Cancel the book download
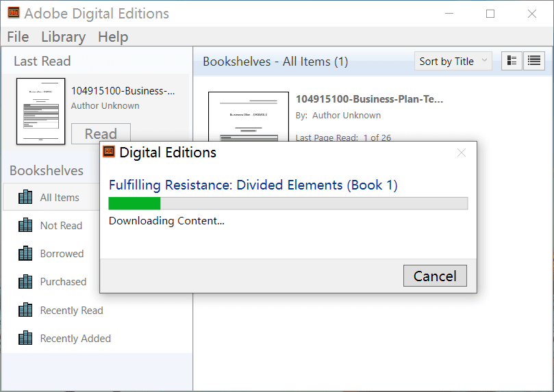 (x=435, y=276)
